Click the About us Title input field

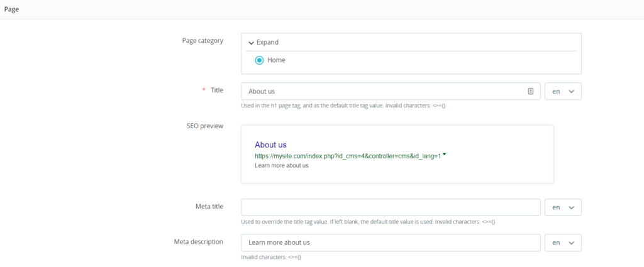(x=384, y=91)
